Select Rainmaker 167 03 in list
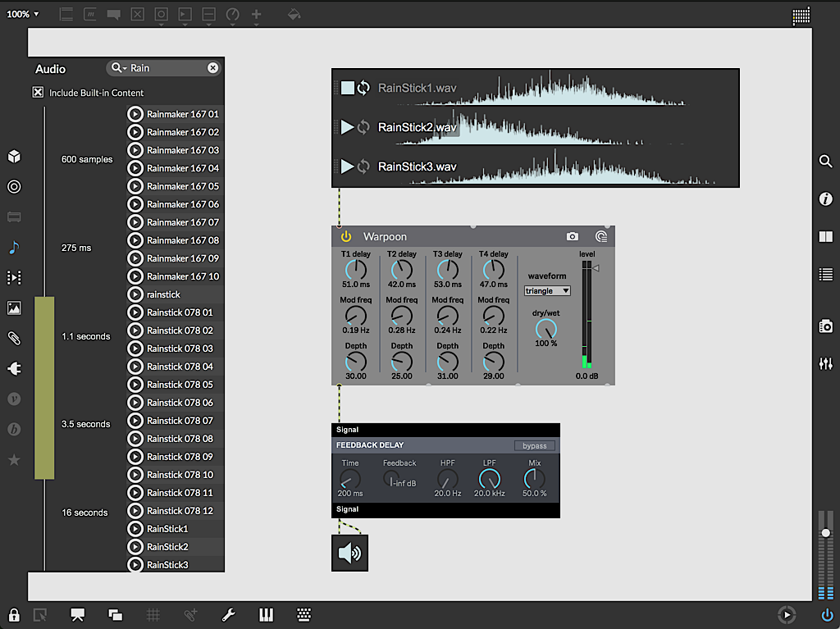The width and height of the screenshot is (840, 629). (x=183, y=150)
